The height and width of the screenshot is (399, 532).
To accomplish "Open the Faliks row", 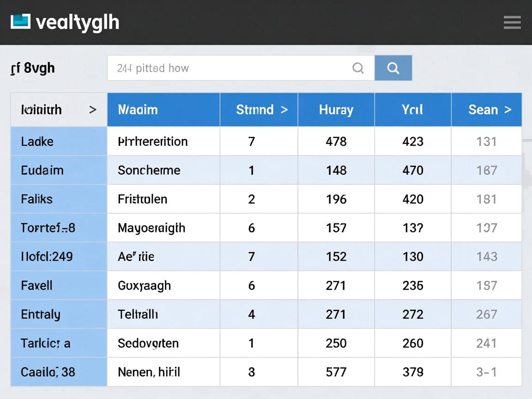I will 37,199.
